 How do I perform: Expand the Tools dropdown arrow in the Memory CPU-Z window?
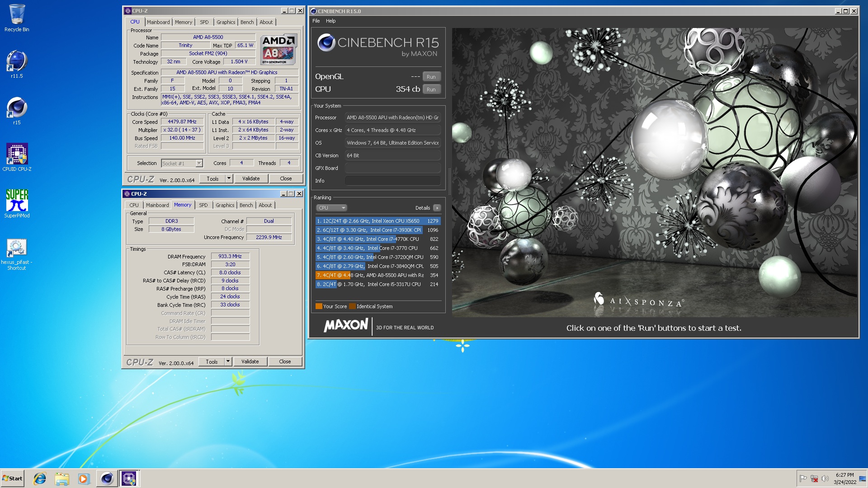228,361
